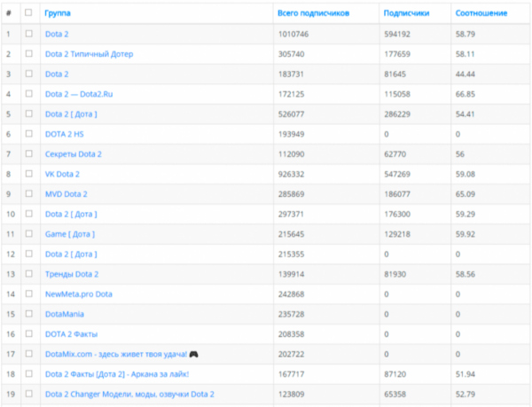Open Dota 2 — Dota2.Ru group link
Image resolution: width=532 pixels, height=407 pixels.
[x=79, y=94]
